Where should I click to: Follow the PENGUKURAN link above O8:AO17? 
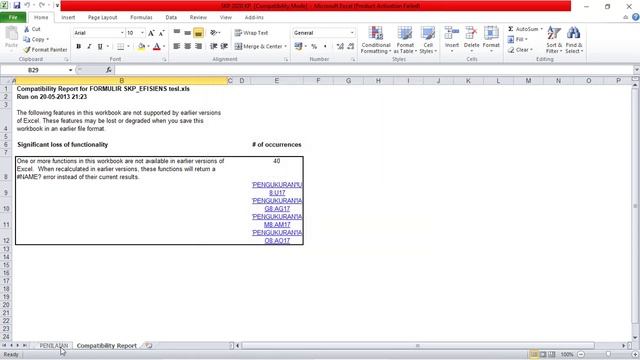(277, 233)
